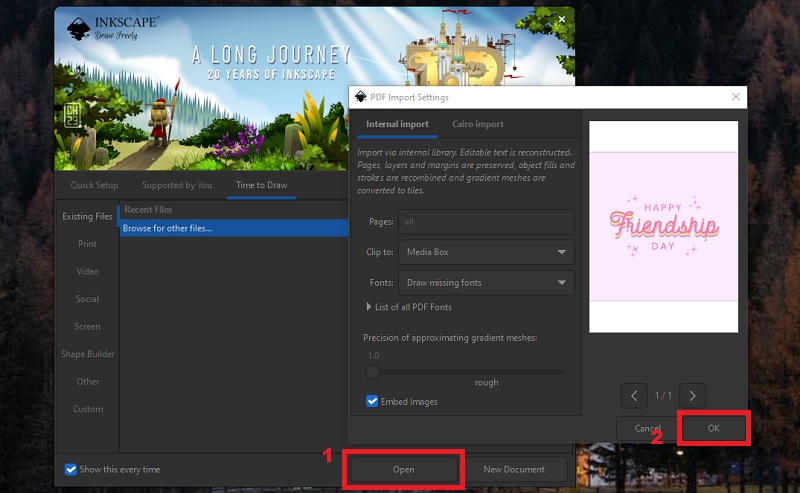Click the 1 / 1 page counter text
Screen dimensions: 800x493
tap(663, 396)
